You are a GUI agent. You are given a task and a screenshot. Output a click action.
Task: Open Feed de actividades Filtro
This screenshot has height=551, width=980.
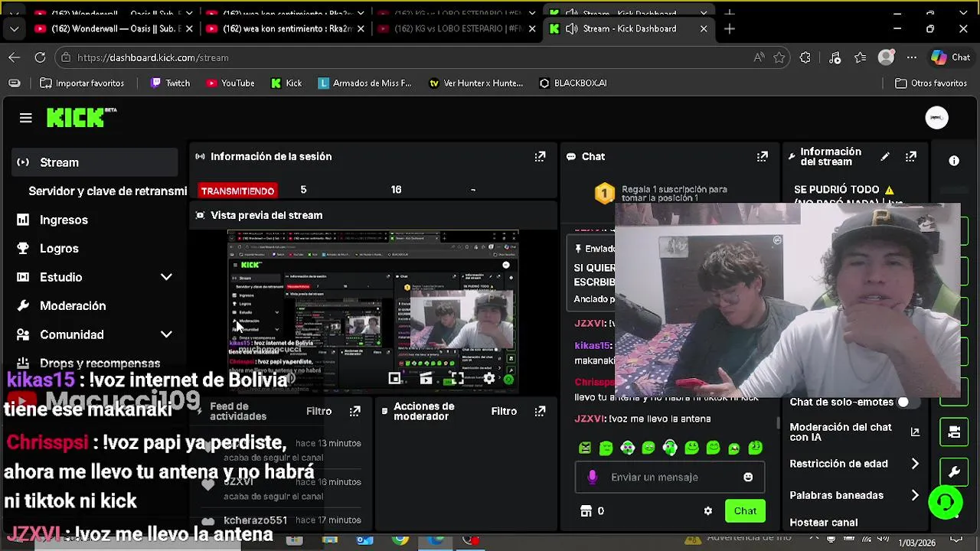click(318, 411)
